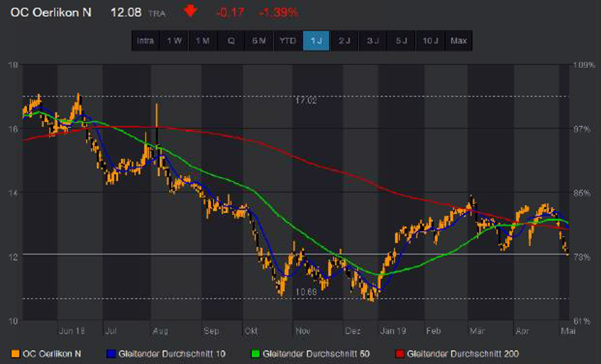This screenshot has height=364, width=601.
Task: Select the Intra time range tab
Action: 145,41
